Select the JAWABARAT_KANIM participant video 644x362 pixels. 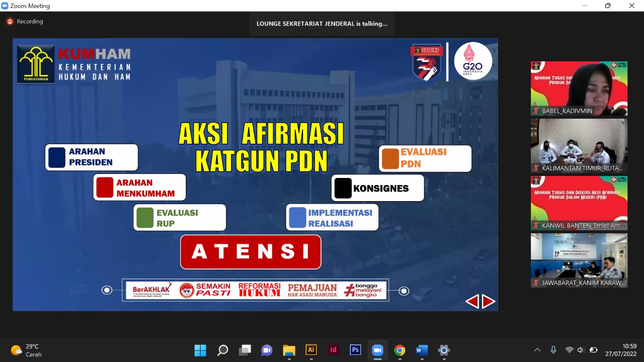tap(579, 260)
